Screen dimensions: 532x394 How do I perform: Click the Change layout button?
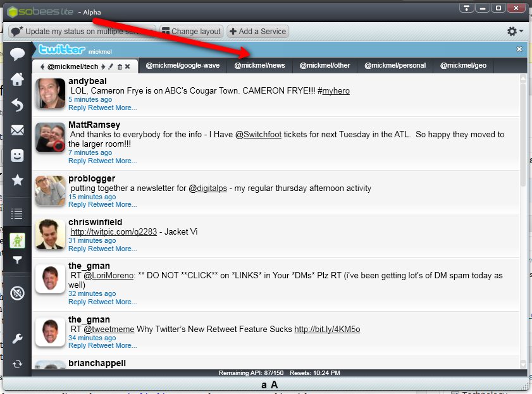(192, 32)
